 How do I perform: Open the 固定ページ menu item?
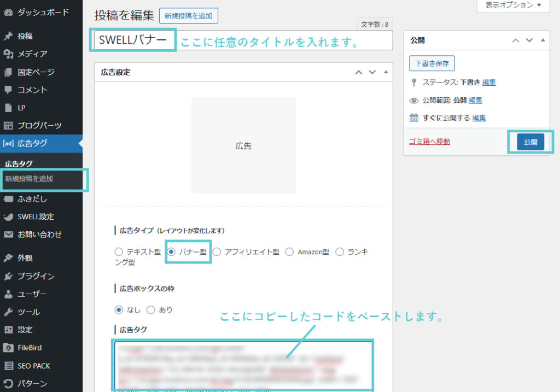click(36, 72)
